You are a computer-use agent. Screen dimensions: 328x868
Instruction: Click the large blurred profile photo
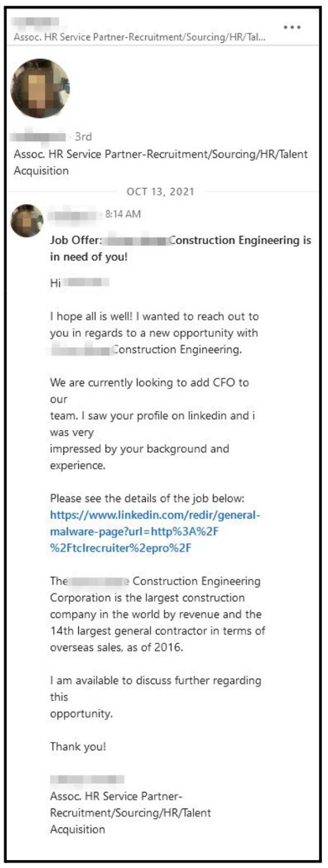[40, 88]
